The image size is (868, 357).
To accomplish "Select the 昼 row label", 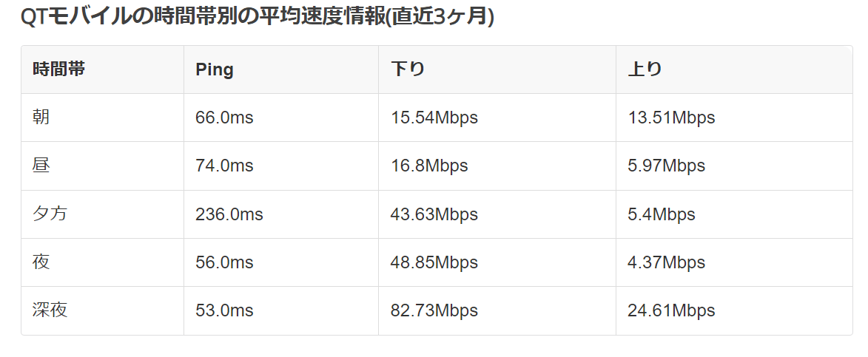I will click(x=41, y=166).
